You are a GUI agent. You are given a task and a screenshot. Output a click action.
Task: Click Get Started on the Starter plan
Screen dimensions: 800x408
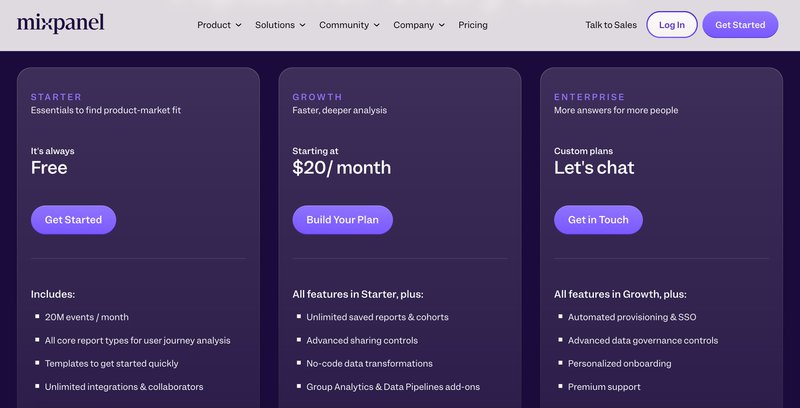[x=73, y=220]
